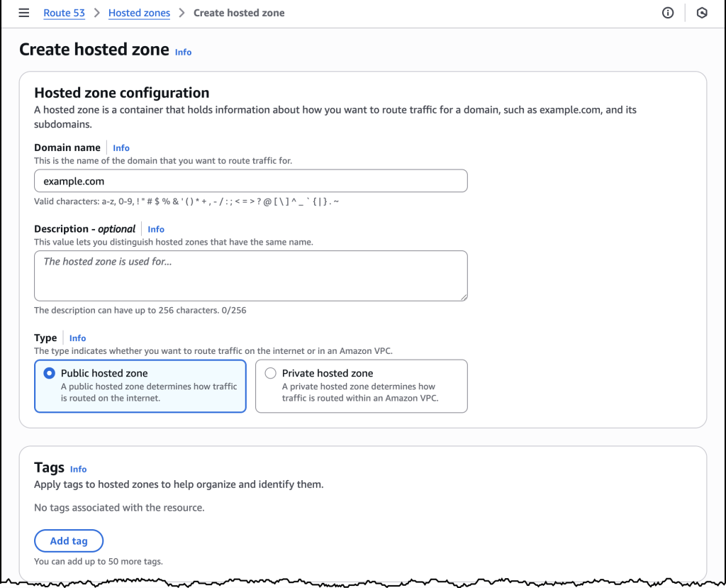Select the Private hosted zone radio button
The image size is (726, 588).
(270, 373)
